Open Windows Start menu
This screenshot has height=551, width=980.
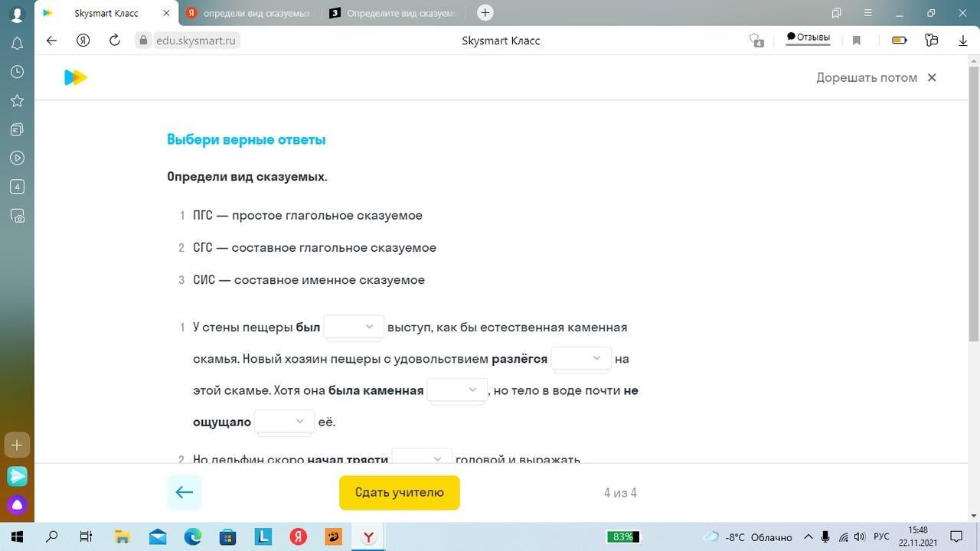click(x=17, y=536)
